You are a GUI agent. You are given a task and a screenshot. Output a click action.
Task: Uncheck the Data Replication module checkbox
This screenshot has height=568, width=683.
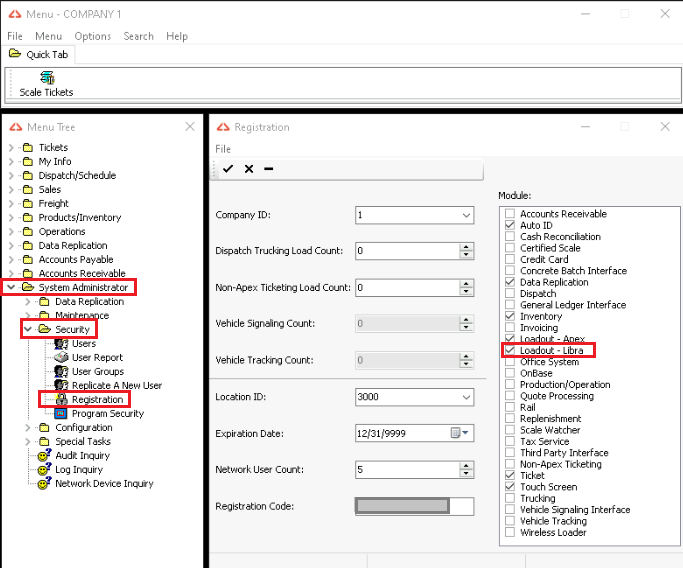pos(510,282)
